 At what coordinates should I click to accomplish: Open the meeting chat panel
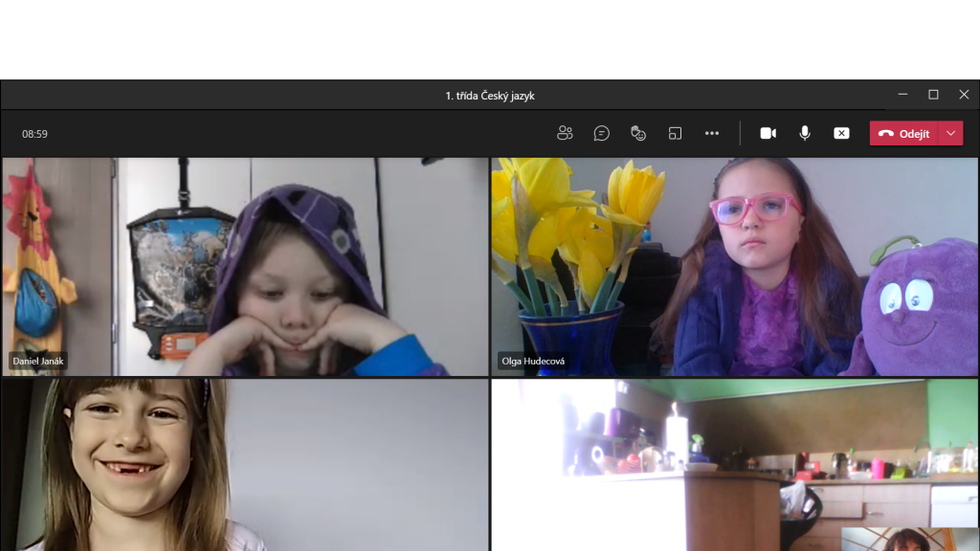(x=601, y=133)
